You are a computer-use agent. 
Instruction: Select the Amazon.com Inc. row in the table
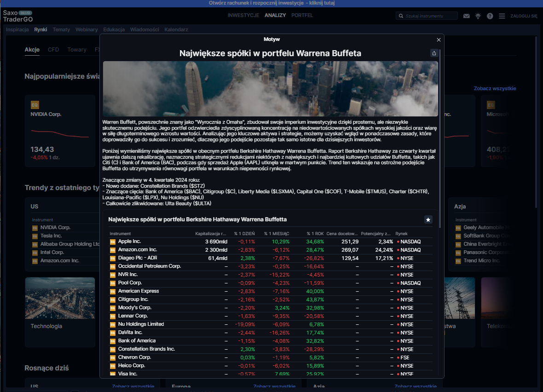pyautogui.click(x=138, y=250)
